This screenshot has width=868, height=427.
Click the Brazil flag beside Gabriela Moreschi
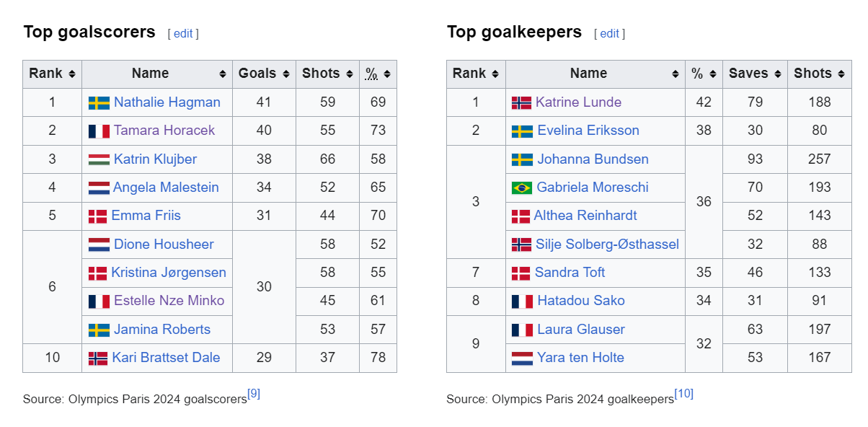click(x=522, y=188)
